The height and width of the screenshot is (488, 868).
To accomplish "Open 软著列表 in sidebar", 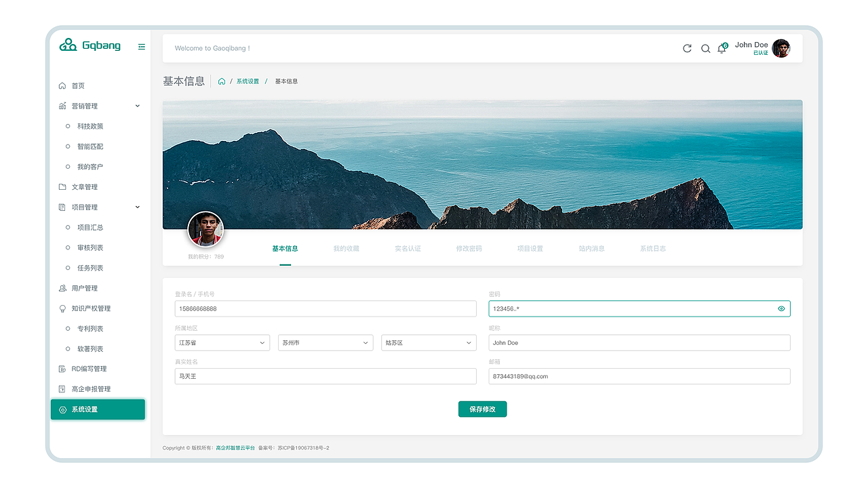I will click(x=90, y=348).
